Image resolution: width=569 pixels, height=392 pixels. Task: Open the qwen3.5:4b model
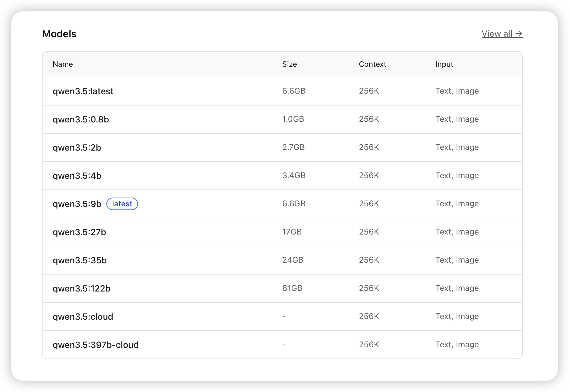coord(77,176)
